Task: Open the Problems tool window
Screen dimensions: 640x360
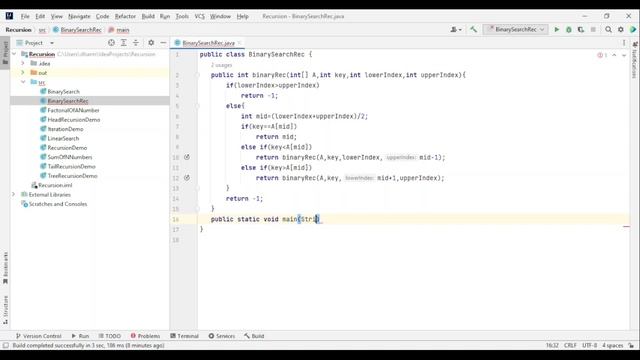Action: [x=145, y=336]
